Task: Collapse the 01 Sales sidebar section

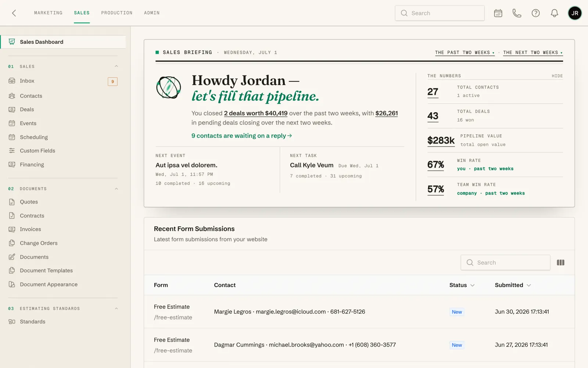Action: 116,66
